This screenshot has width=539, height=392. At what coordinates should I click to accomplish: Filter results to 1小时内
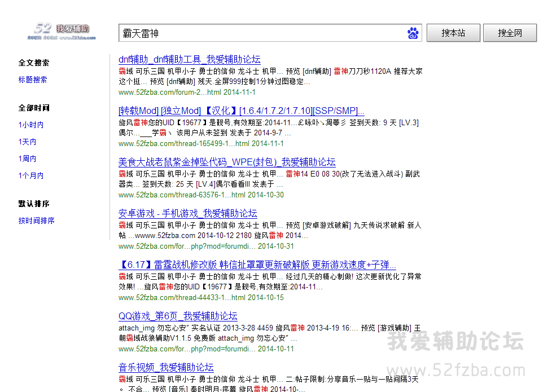30,125
